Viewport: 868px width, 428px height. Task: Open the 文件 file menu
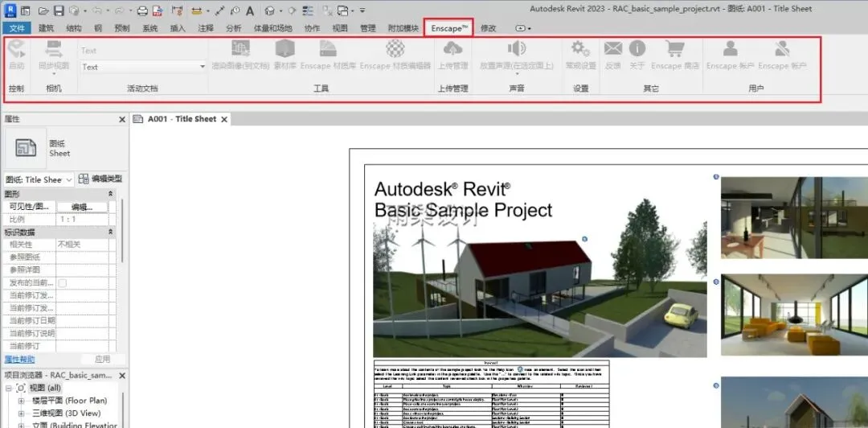(18, 28)
